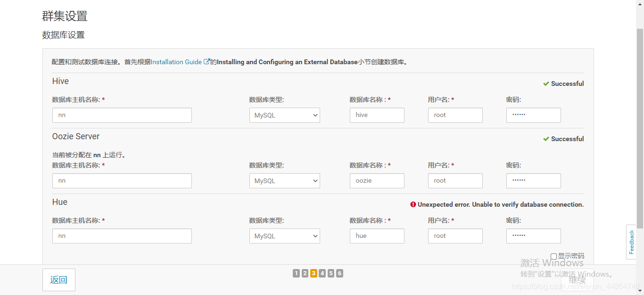Go to wizard step 6
The width and height of the screenshot is (644, 295).
(339, 273)
